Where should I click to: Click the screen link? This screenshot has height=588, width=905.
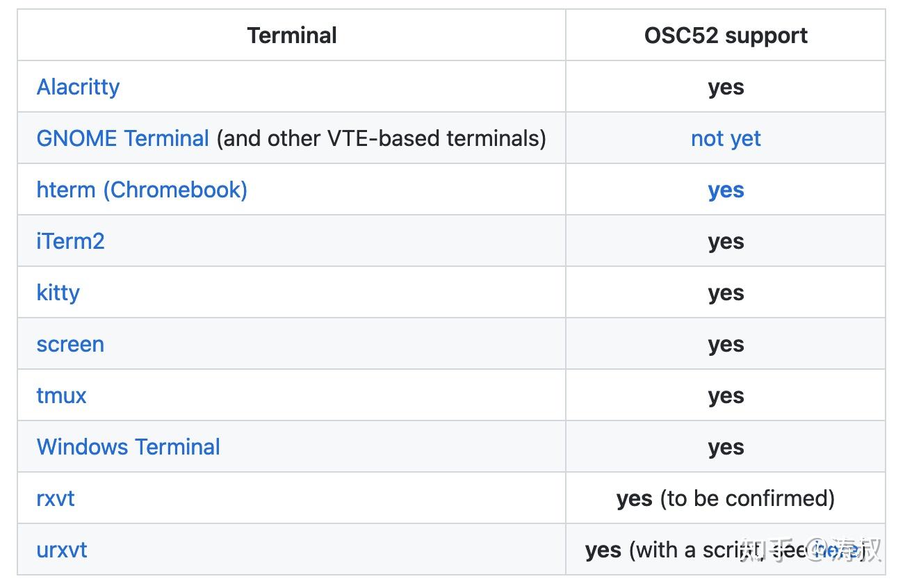pyautogui.click(x=70, y=344)
